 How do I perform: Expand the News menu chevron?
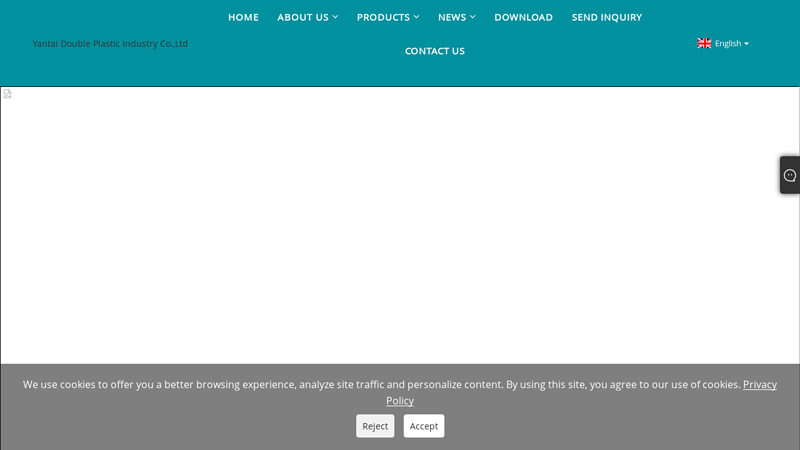[472, 17]
